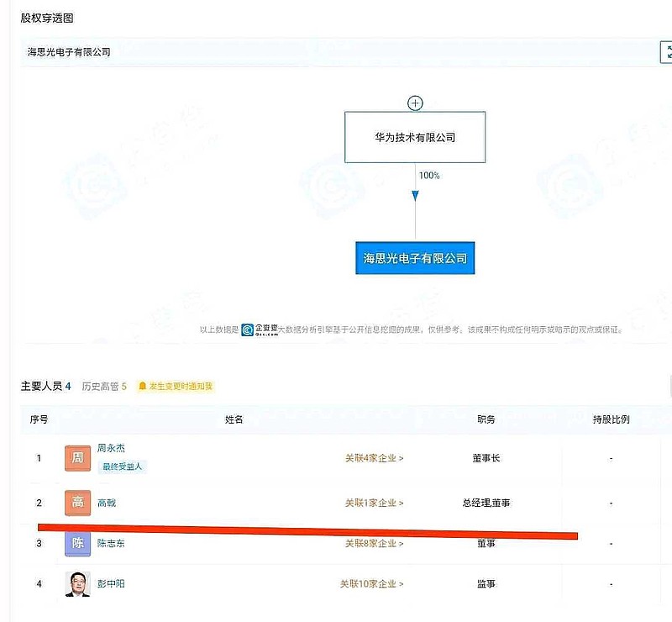Viewport: 672px width, 622px height.
Task: Open fullscreen view of equity chart
Action: pyautogui.click(x=666, y=52)
